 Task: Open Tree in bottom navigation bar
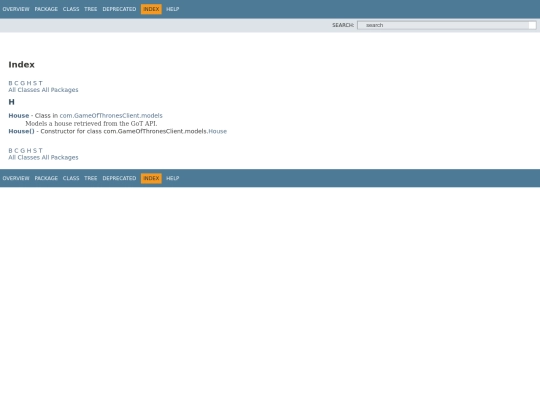(91, 178)
